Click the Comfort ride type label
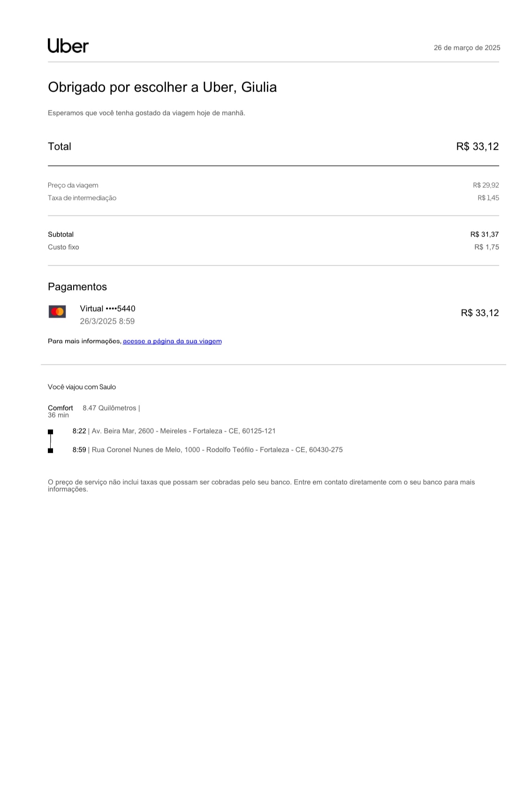The width and height of the screenshot is (532, 804). tap(61, 408)
